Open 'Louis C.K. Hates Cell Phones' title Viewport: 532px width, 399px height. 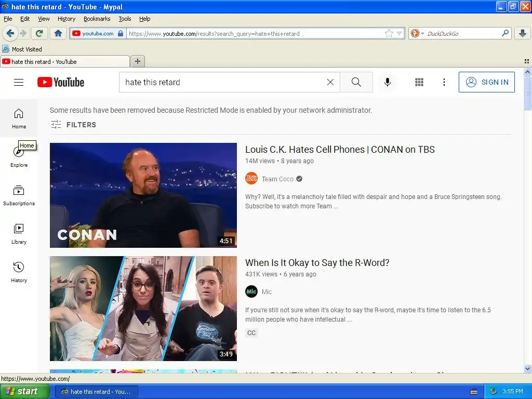(340, 149)
